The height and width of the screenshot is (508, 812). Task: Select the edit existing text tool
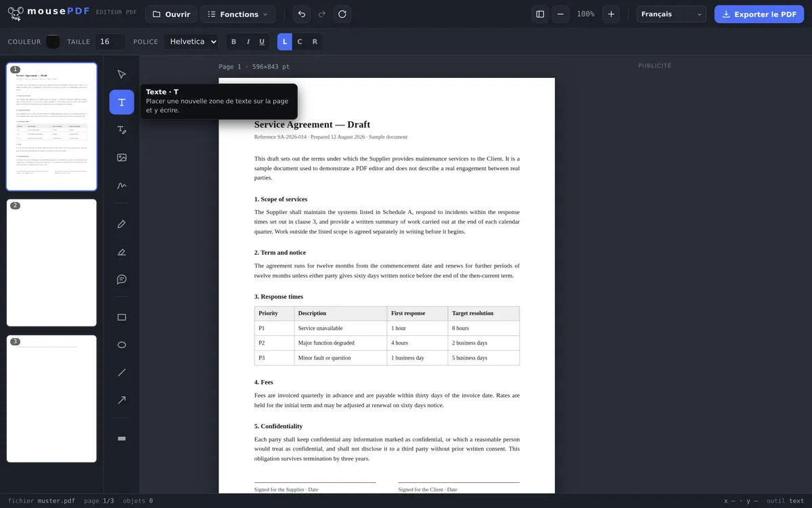(122, 130)
